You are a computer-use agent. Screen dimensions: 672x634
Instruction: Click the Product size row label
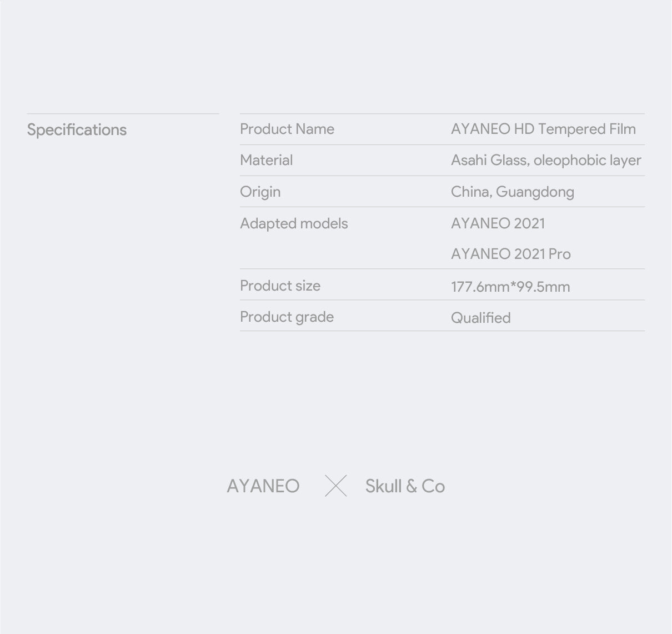[x=280, y=286]
